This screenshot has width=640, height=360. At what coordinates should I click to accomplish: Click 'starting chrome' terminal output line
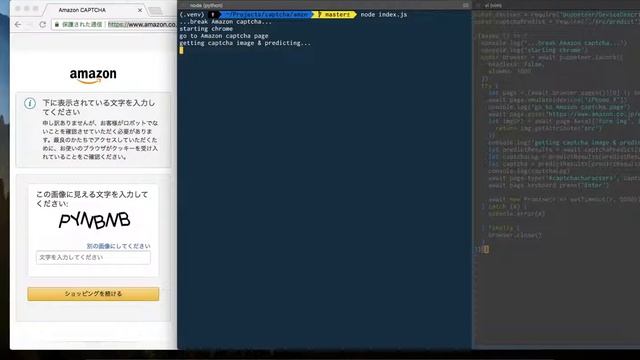pos(206,29)
